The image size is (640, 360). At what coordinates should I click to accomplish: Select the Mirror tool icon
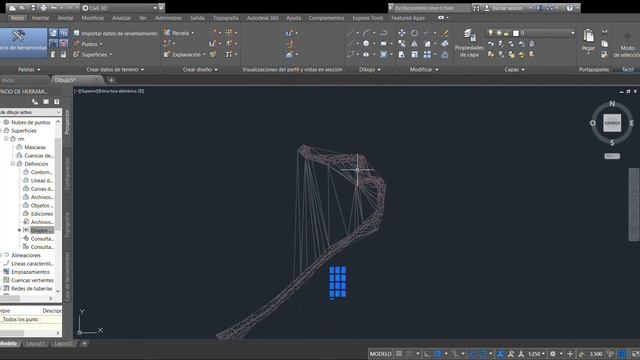tap(414, 44)
